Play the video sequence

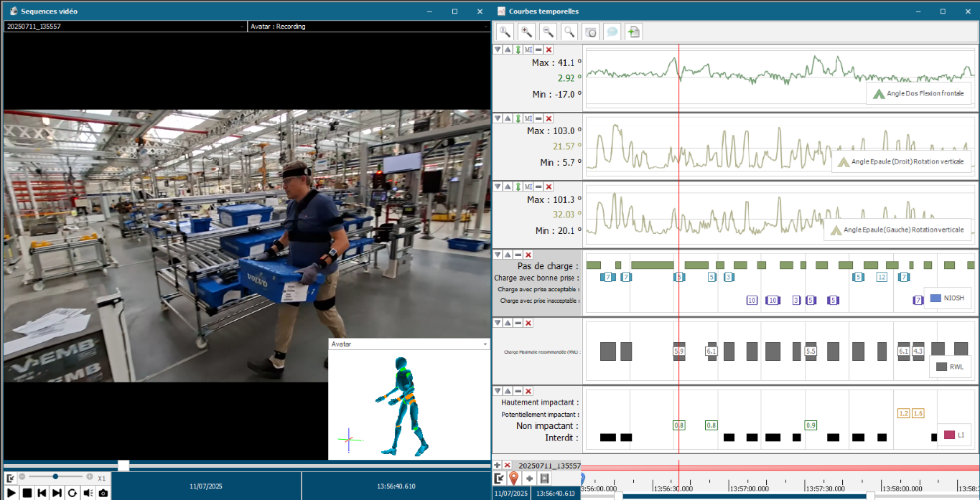[11, 493]
